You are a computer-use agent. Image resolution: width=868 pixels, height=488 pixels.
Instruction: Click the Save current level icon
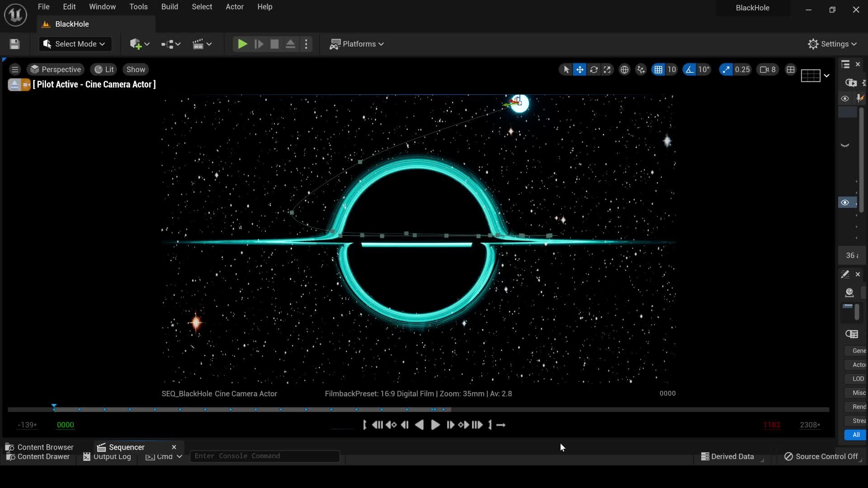tap(14, 44)
